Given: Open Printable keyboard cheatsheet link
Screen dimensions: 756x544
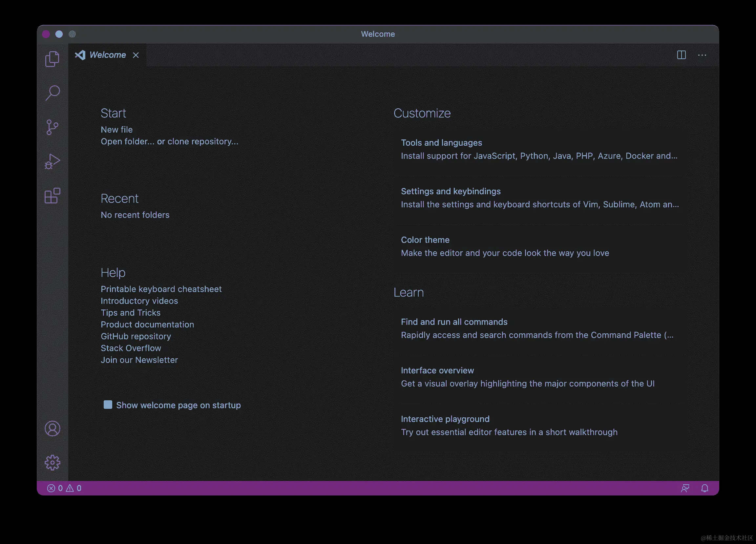Looking at the screenshot, I should (x=161, y=289).
